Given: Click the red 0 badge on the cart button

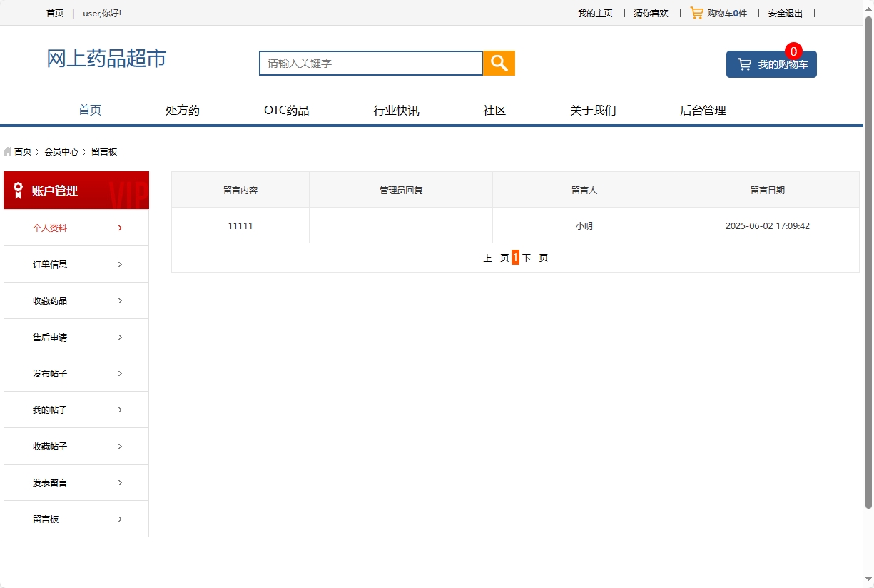Looking at the screenshot, I should click(792, 51).
